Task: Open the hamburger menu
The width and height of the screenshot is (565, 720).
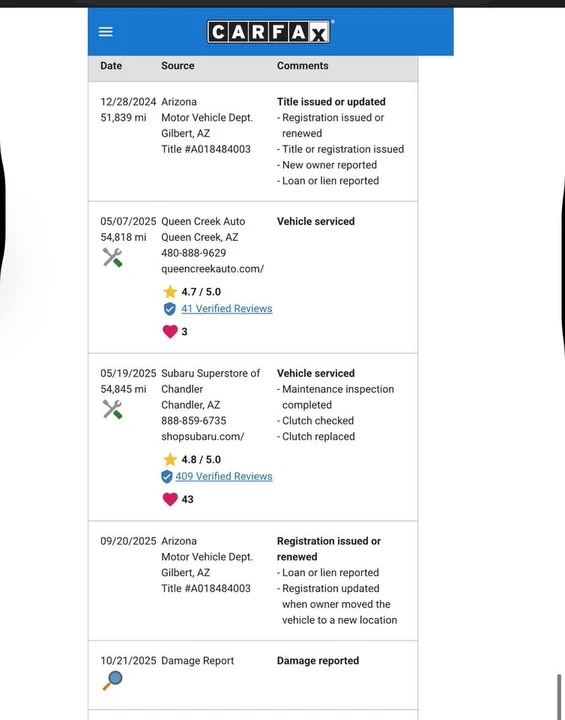Action: click(106, 32)
